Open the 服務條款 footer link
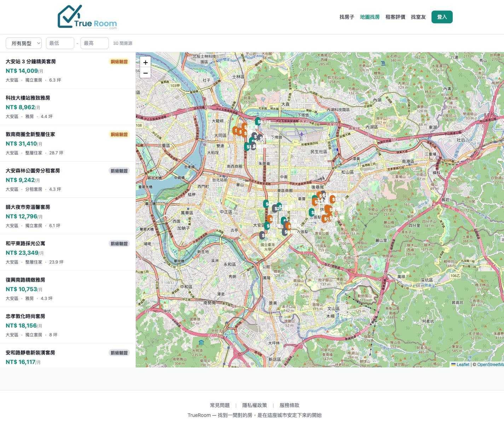Image resolution: width=504 pixels, height=430 pixels. pos(289,405)
